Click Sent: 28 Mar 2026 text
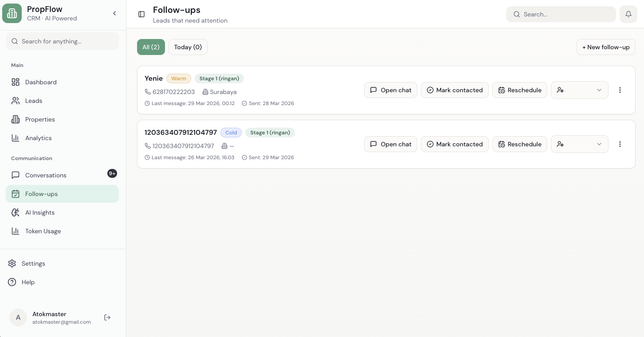644x337 pixels. pyautogui.click(x=271, y=103)
